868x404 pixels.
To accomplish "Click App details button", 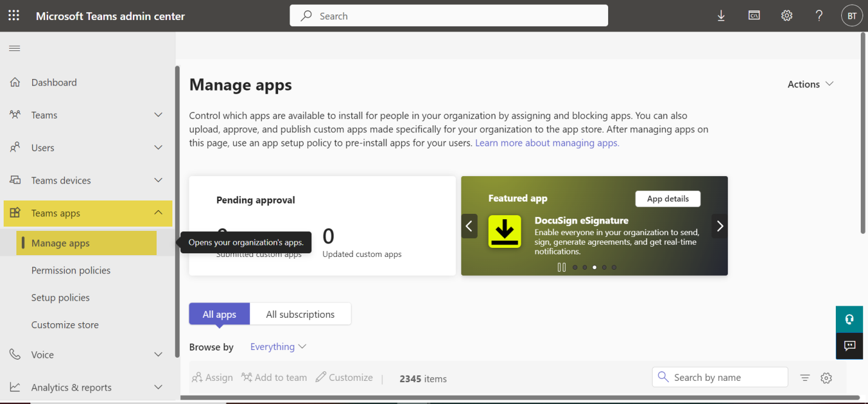I will (x=668, y=199).
